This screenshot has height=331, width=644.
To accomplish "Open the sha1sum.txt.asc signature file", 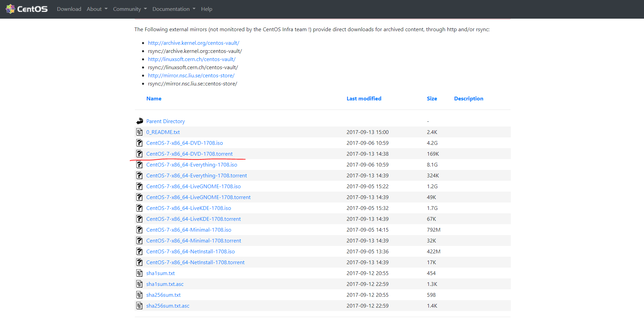I will tap(165, 284).
